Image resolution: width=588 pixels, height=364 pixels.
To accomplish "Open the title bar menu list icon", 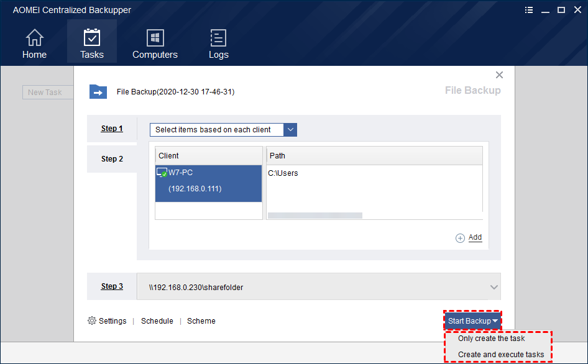I will click(x=529, y=10).
